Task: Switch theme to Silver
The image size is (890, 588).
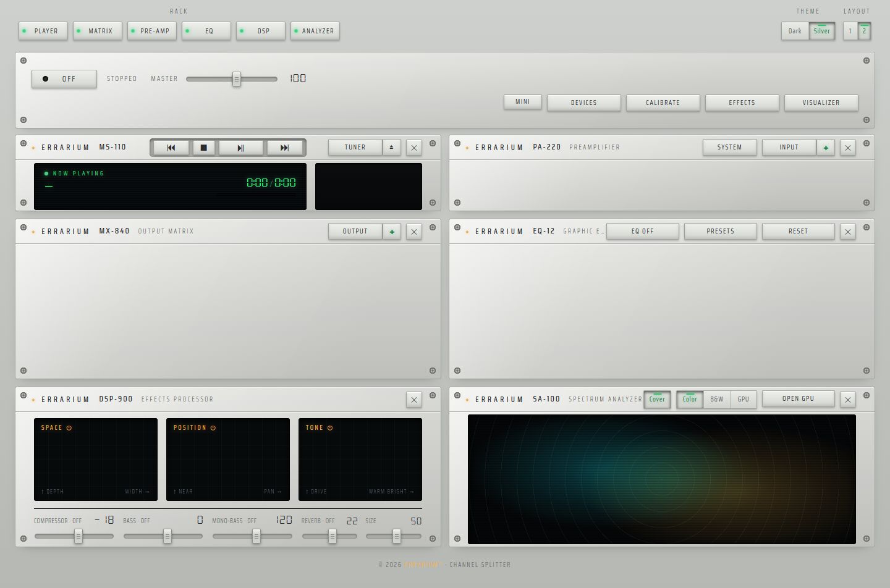Action: click(x=822, y=31)
